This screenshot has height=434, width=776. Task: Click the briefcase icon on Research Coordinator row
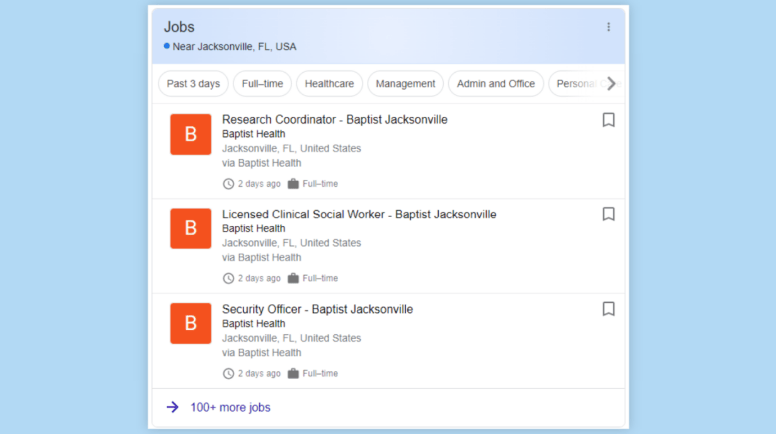click(x=293, y=184)
